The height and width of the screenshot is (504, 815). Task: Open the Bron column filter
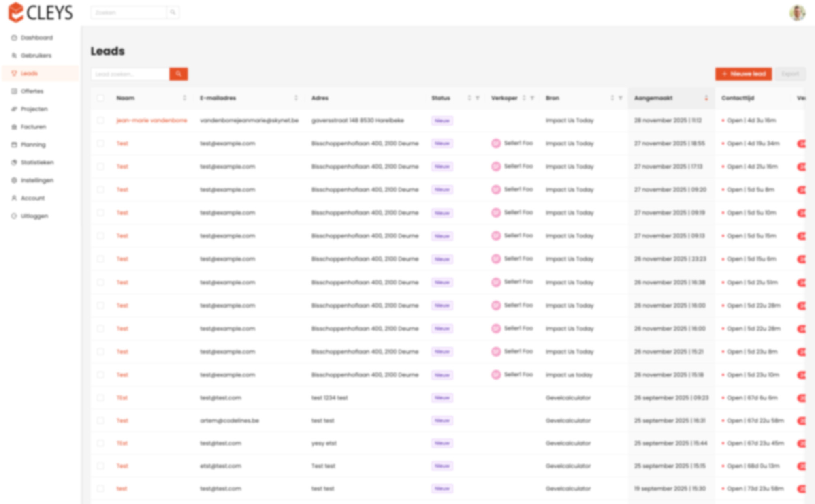pyautogui.click(x=621, y=98)
